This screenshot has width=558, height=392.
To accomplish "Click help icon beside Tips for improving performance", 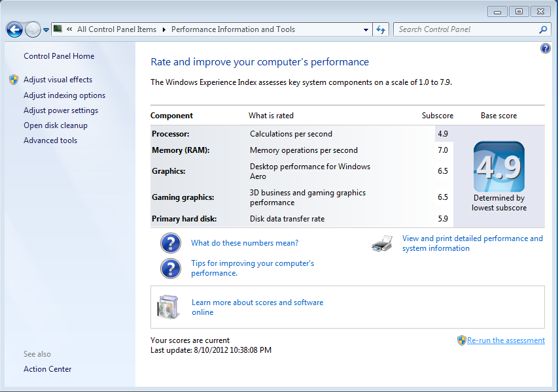I will click(171, 269).
